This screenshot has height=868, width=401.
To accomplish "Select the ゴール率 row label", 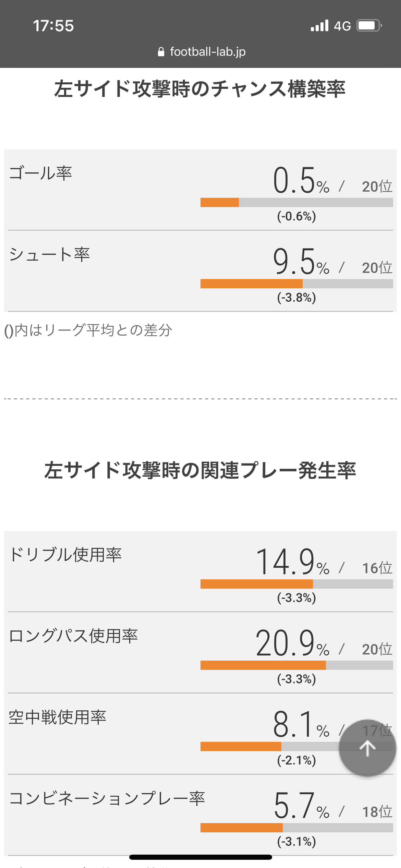I will [x=40, y=173].
